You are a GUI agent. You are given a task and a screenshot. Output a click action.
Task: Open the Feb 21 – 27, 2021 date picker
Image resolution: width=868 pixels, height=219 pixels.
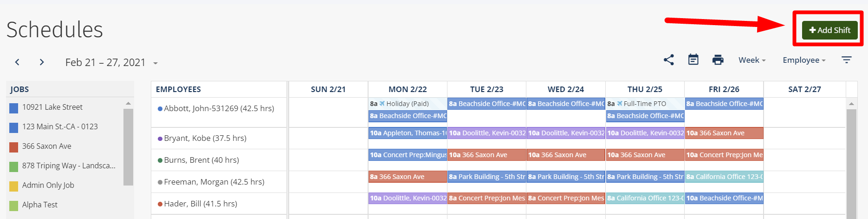tap(111, 62)
